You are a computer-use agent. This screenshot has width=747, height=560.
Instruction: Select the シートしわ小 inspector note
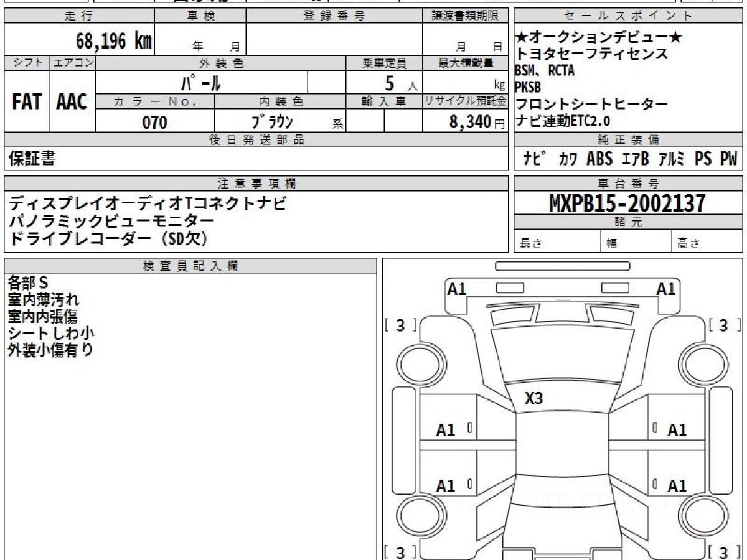[51, 334]
